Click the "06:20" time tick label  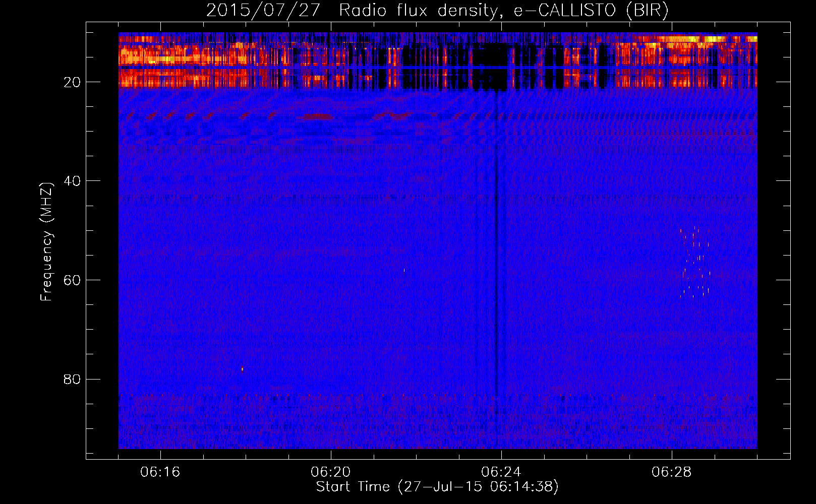(331, 472)
